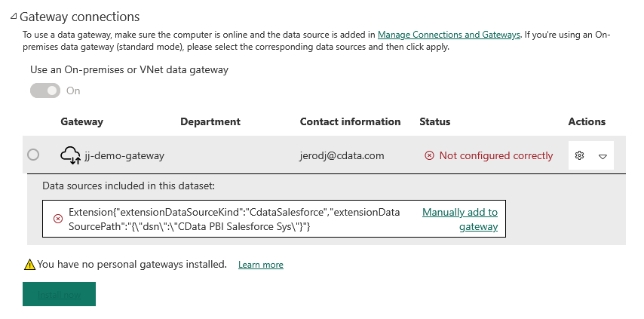Open gateway settings gear icon
Image resolution: width=644 pixels, height=319 pixels.
pyautogui.click(x=579, y=155)
